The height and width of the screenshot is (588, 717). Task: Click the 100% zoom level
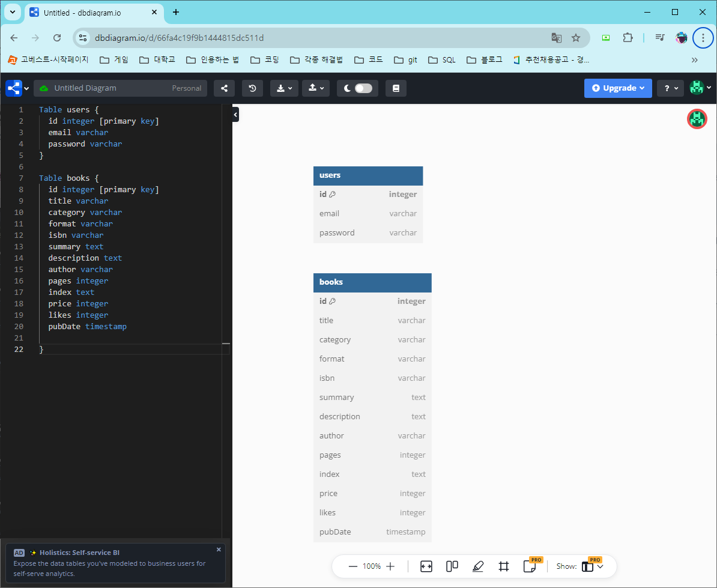tap(371, 566)
